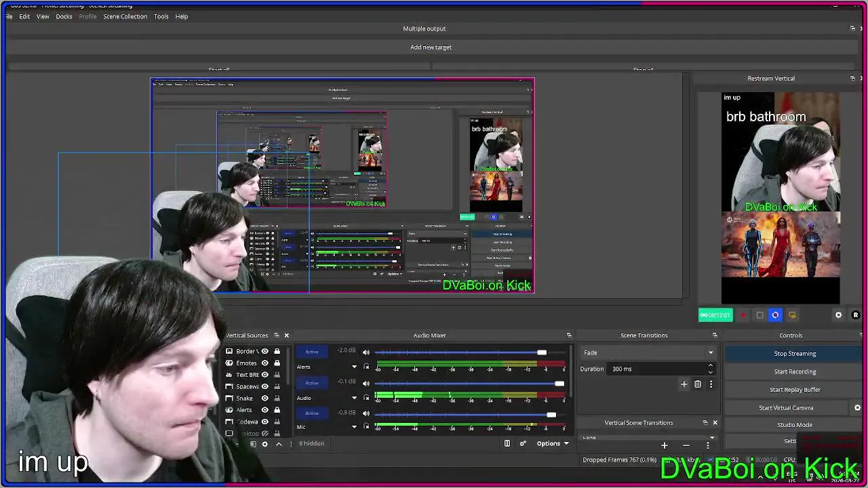This screenshot has width=868, height=488.
Task: Increase the transition Duration stepper
Action: [x=711, y=366]
